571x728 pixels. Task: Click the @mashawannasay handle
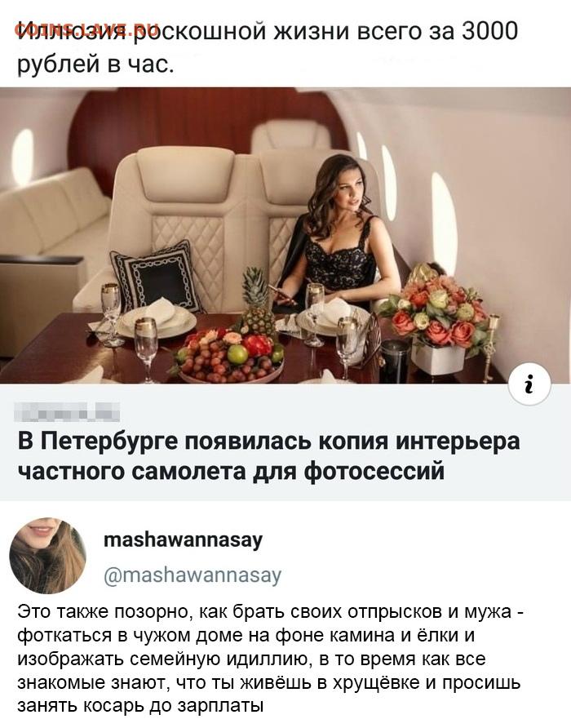click(x=193, y=575)
